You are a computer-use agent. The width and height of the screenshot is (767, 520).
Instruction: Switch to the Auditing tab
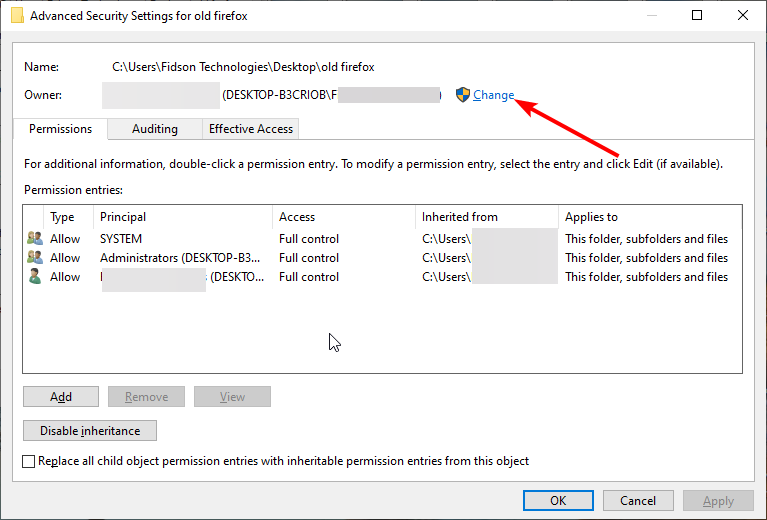[155, 129]
